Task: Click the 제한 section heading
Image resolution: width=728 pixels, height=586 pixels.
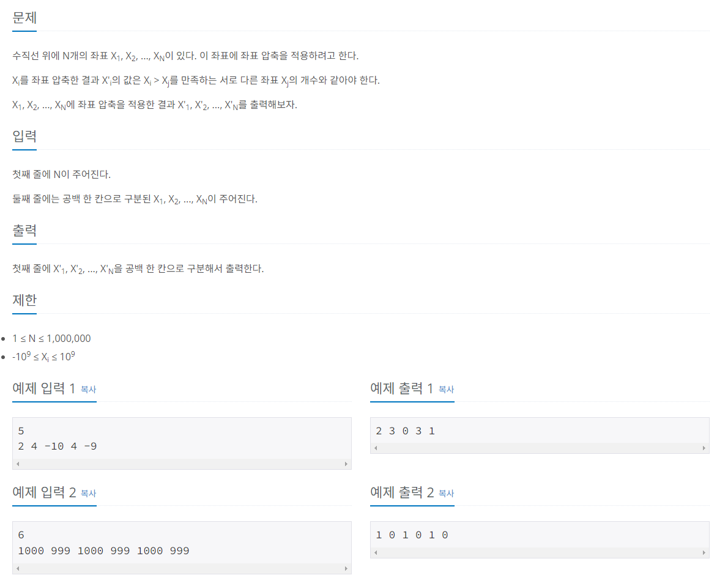Action: coord(24,300)
